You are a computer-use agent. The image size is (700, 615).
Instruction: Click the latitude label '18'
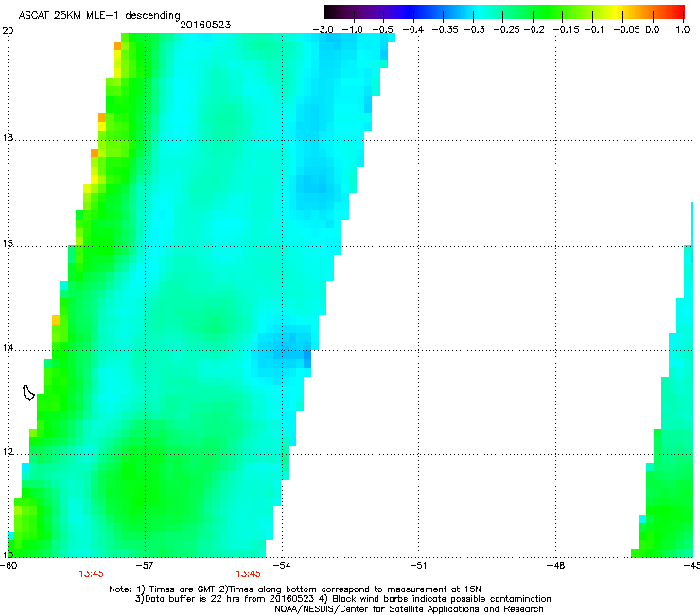[8, 137]
